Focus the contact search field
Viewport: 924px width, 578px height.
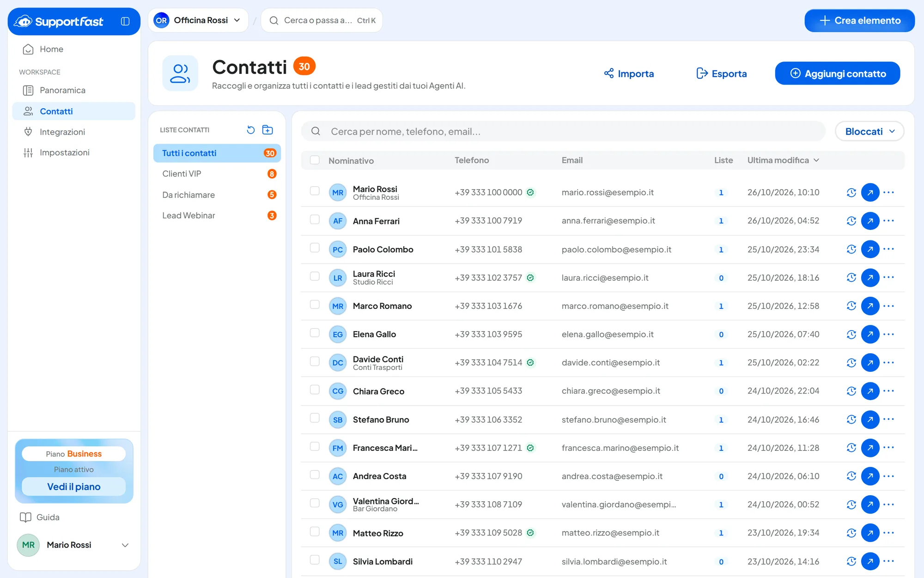563,131
